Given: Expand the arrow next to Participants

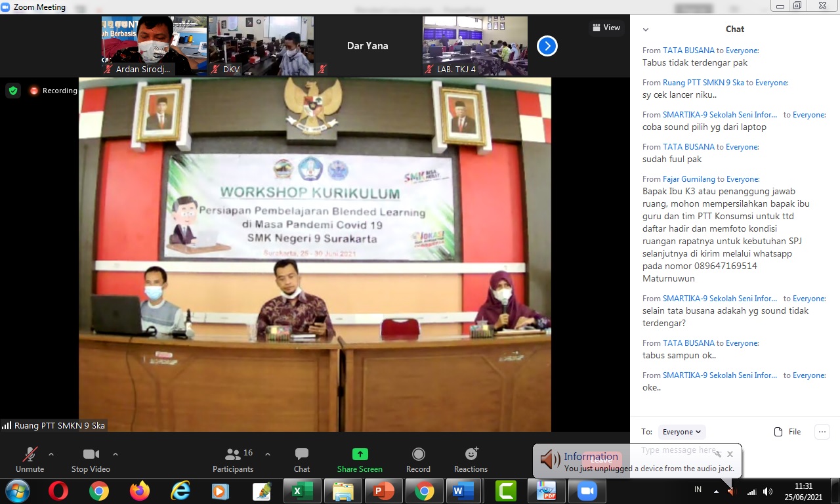Looking at the screenshot, I should [268, 453].
